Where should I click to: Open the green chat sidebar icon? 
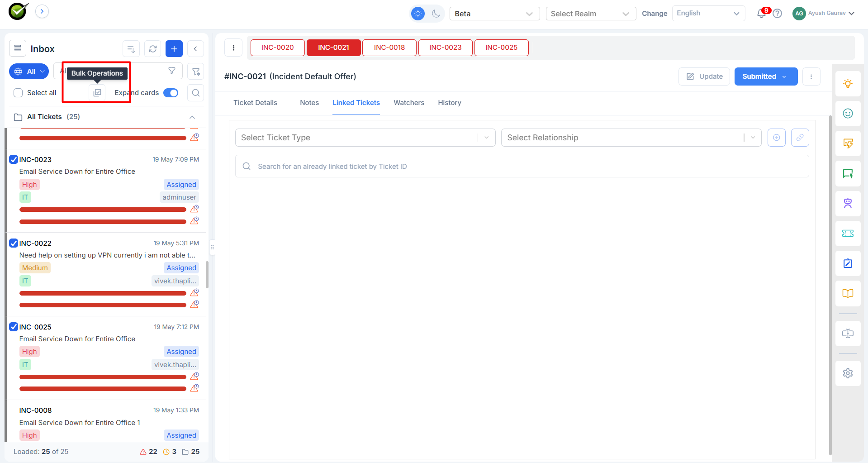[x=848, y=173]
